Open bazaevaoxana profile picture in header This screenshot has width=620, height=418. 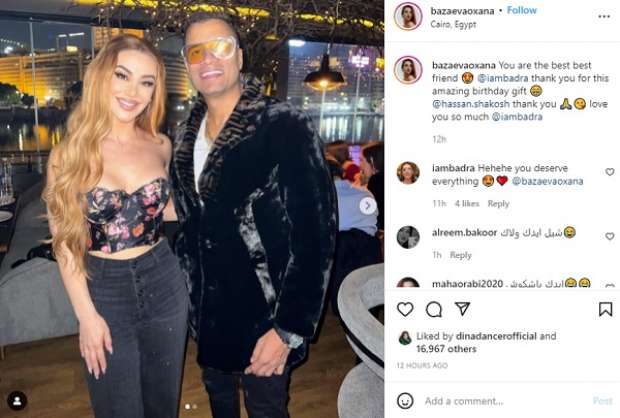[408, 16]
